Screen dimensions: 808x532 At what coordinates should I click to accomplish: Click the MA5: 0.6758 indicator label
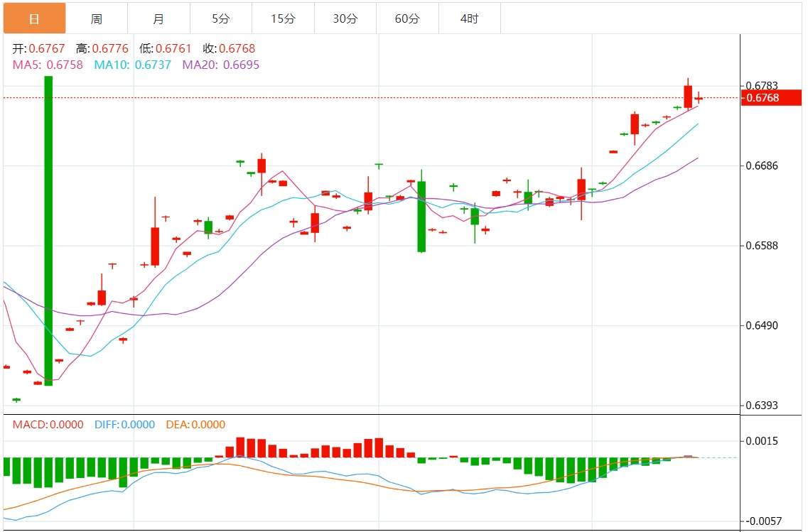click(48, 65)
